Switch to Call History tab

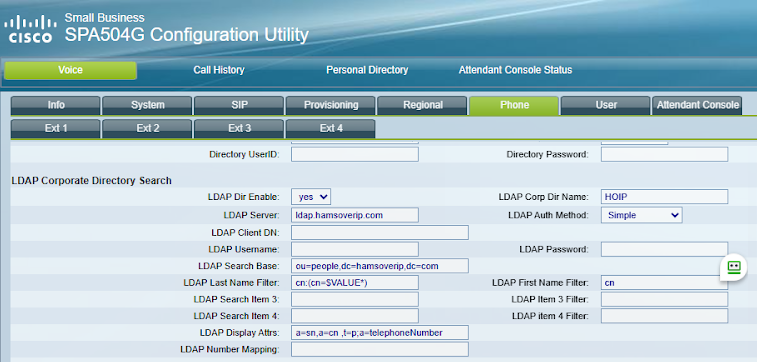pyautogui.click(x=219, y=70)
